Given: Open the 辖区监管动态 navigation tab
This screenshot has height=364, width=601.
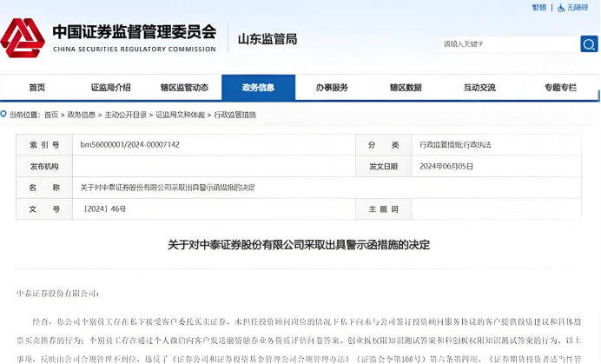Looking at the screenshot, I should click(184, 88).
